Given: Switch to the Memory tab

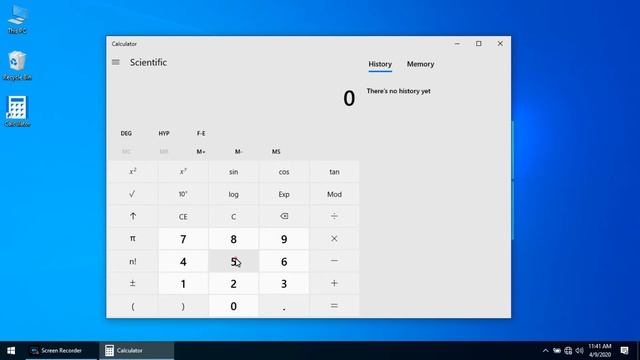Looking at the screenshot, I should (420, 64).
